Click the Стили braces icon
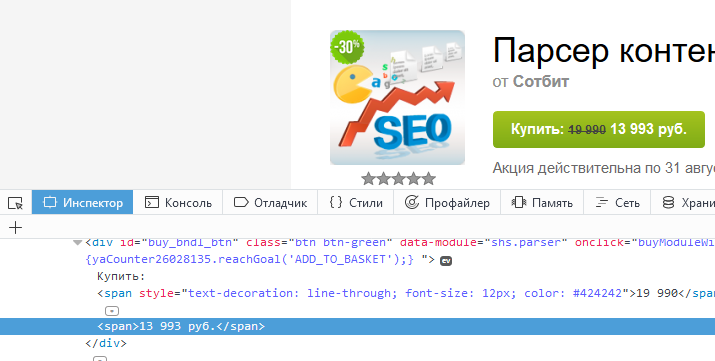This screenshot has width=715, height=361. [x=336, y=202]
